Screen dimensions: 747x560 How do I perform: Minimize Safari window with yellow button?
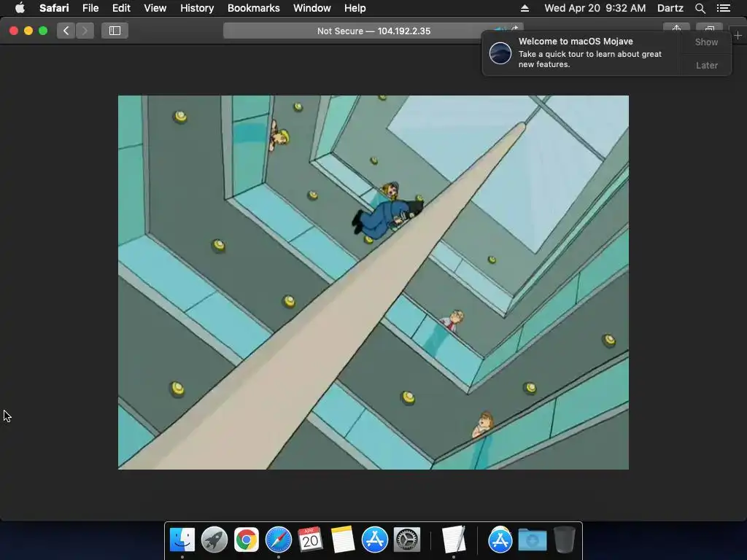(28, 31)
